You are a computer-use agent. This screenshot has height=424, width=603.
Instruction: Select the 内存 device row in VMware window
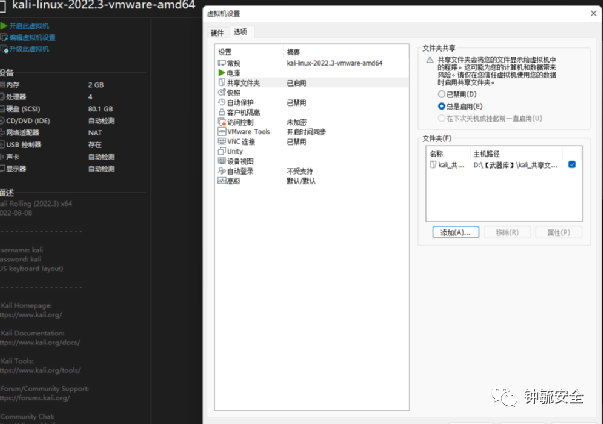click(x=58, y=85)
